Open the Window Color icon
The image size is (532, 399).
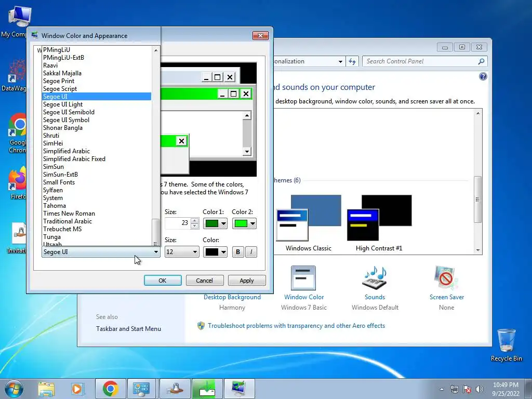pyautogui.click(x=303, y=278)
